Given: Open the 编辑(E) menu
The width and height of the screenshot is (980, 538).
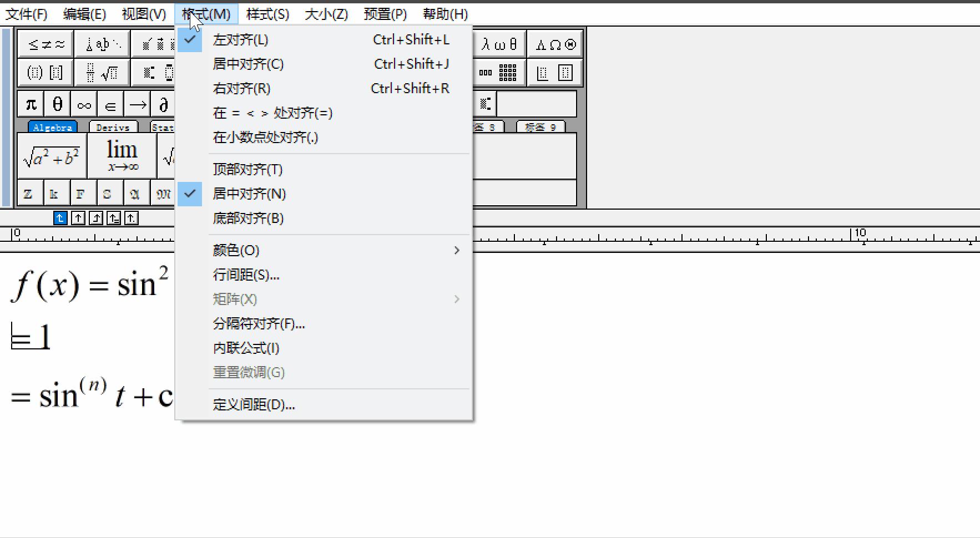Looking at the screenshot, I should click(x=84, y=14).
